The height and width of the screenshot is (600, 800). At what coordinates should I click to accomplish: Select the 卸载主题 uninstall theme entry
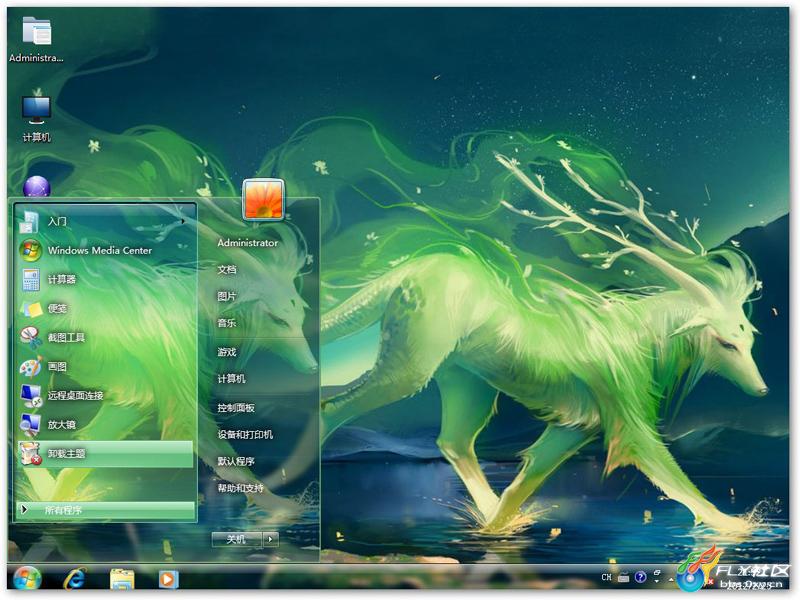pos(105,454)
